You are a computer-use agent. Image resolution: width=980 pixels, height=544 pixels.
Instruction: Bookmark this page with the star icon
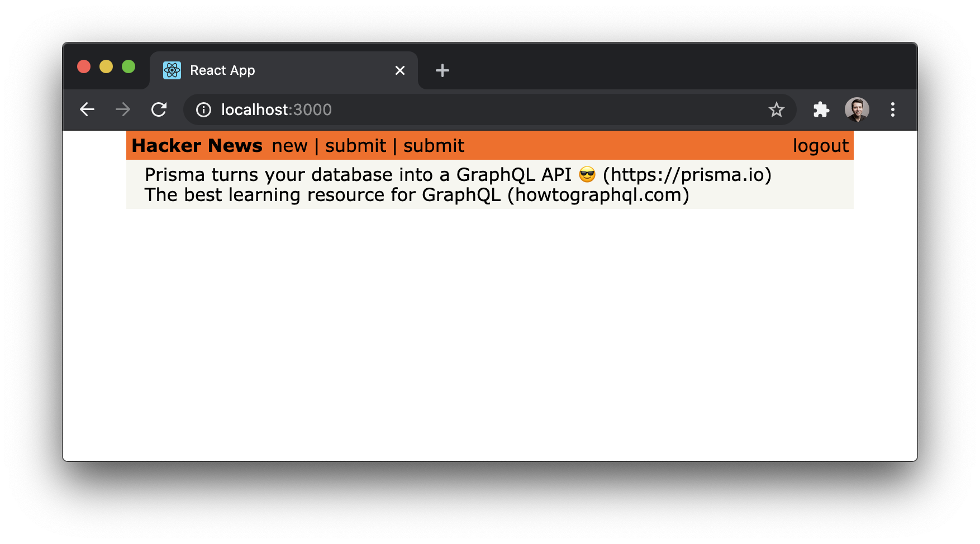(x=776, y=109)
